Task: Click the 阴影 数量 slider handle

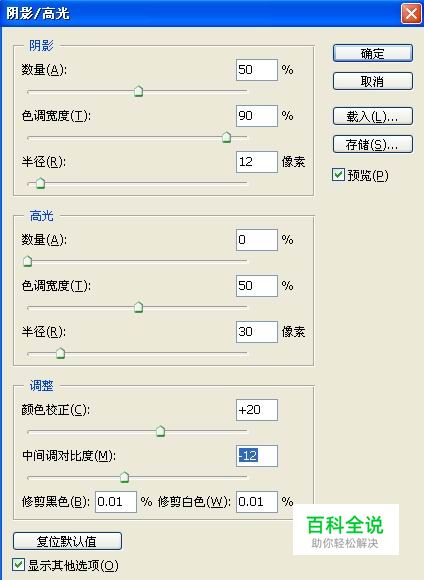Action: tap(138, 91)
